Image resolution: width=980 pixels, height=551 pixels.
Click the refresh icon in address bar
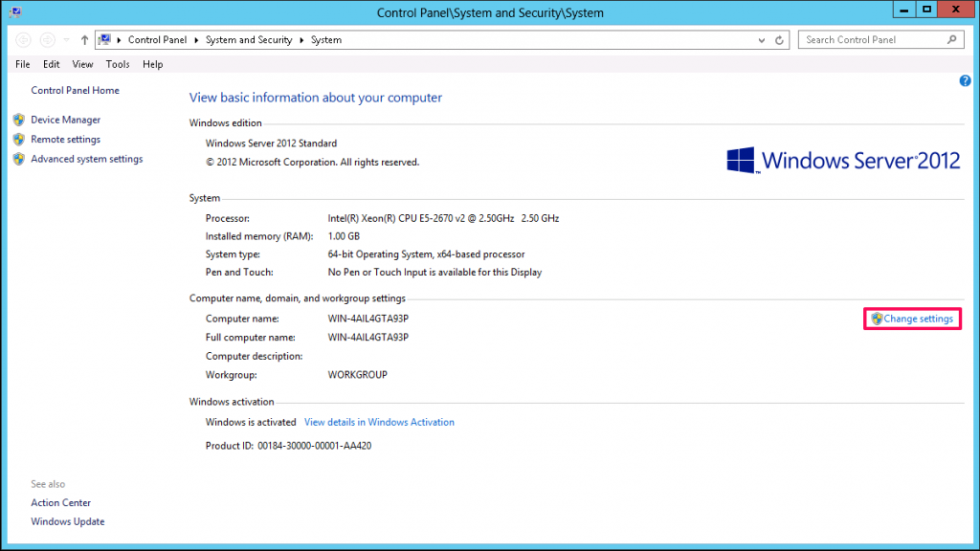pos(779,40)
